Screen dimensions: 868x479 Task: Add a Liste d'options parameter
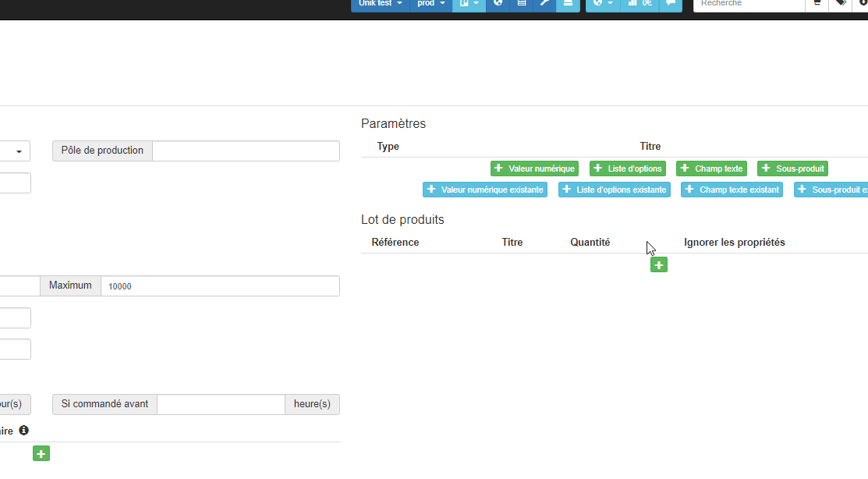click(x=628, y=169)
